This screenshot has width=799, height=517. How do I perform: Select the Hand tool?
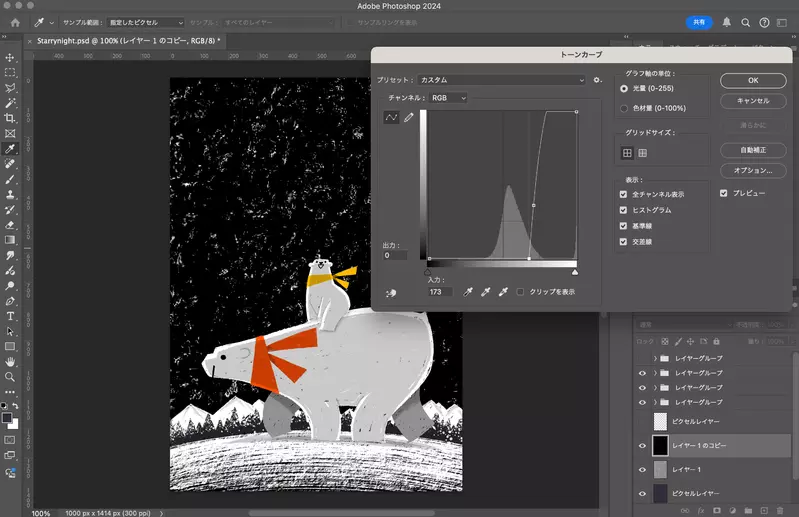coord(11,361)
